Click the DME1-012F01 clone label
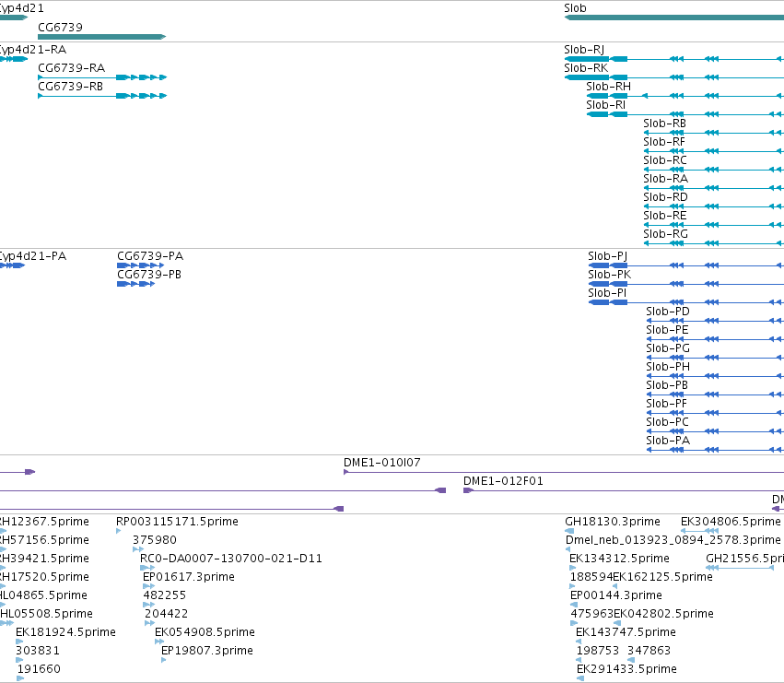Viewport: 784px width, 683px height. click(x=503, y=481)
